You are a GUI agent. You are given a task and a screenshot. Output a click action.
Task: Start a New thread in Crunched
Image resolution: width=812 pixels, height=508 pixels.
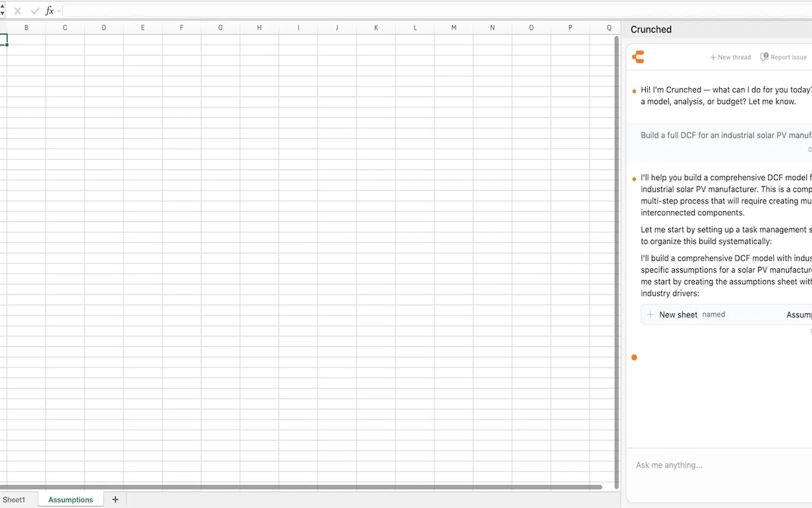(730, 57)
